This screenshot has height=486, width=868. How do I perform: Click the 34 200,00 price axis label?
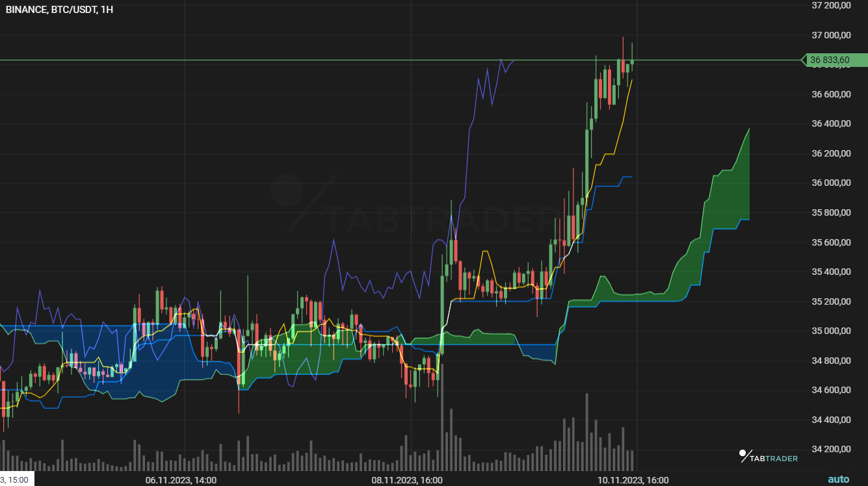[x=832, y=449]
